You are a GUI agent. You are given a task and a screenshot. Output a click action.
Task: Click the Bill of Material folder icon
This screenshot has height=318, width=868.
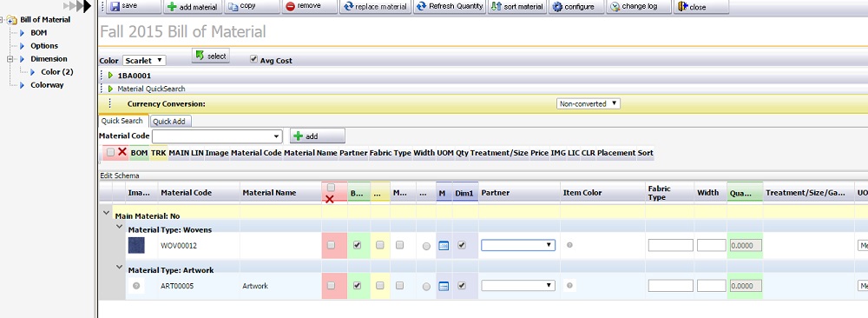click(12, 20)
